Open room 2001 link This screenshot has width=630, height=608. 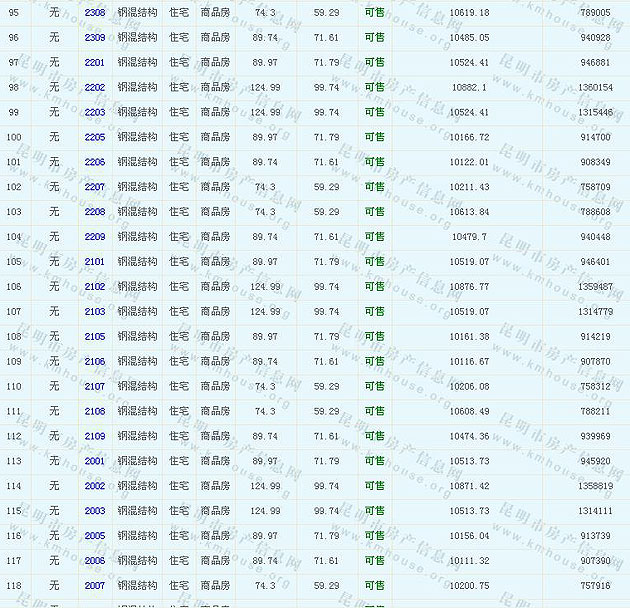pos(94,461)
